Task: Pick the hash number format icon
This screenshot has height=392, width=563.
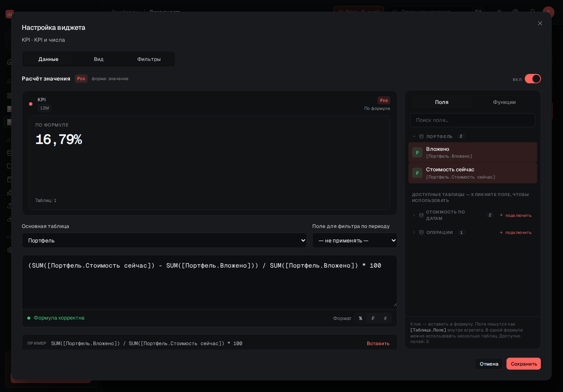Action: pos(385,318)
